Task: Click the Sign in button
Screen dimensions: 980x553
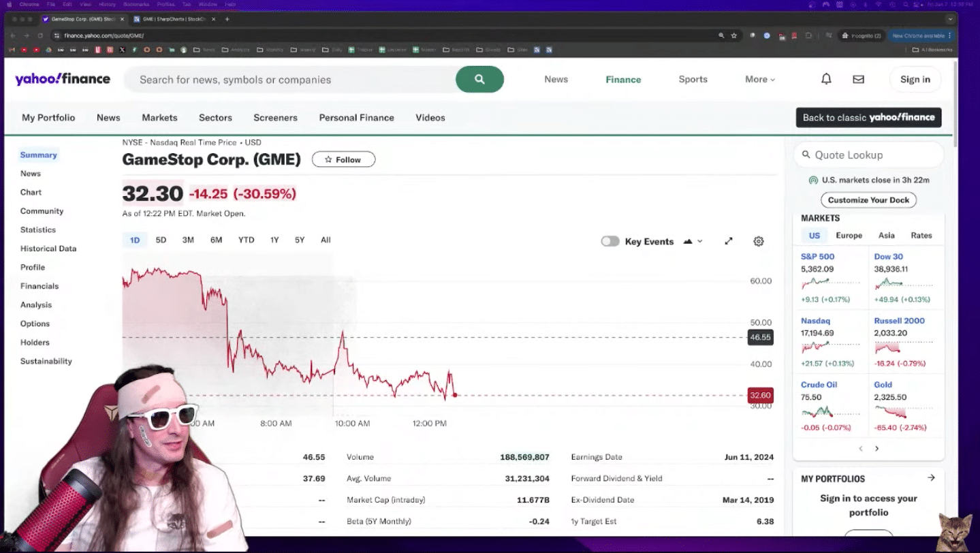Action: (x=915, y=79)
